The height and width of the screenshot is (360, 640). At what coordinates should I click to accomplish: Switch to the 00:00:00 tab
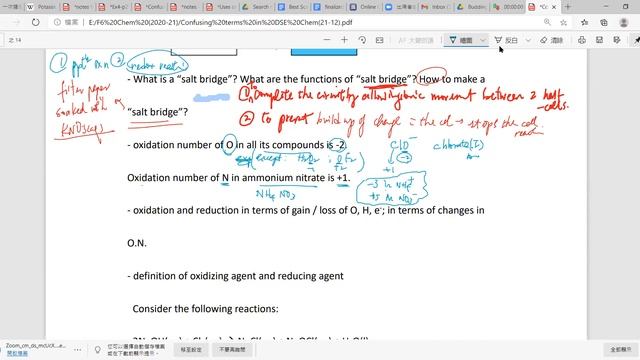(507, 7)
